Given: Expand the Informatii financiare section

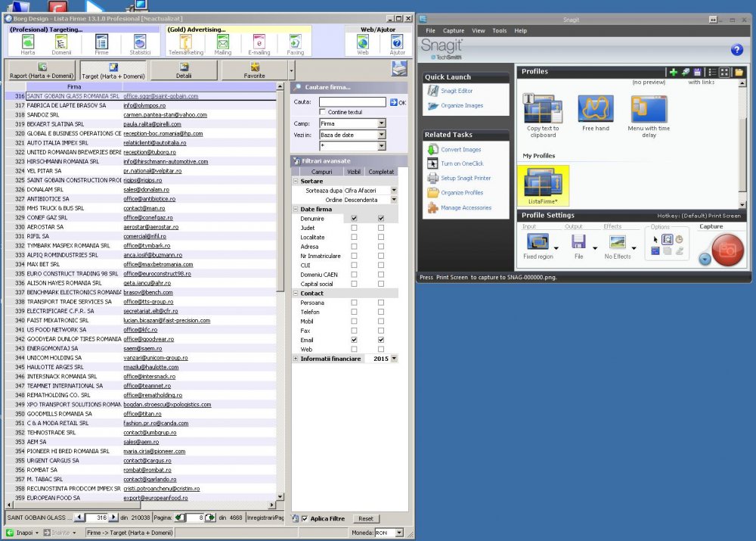Looking at the screenshot, I should [x=296, y=359].
